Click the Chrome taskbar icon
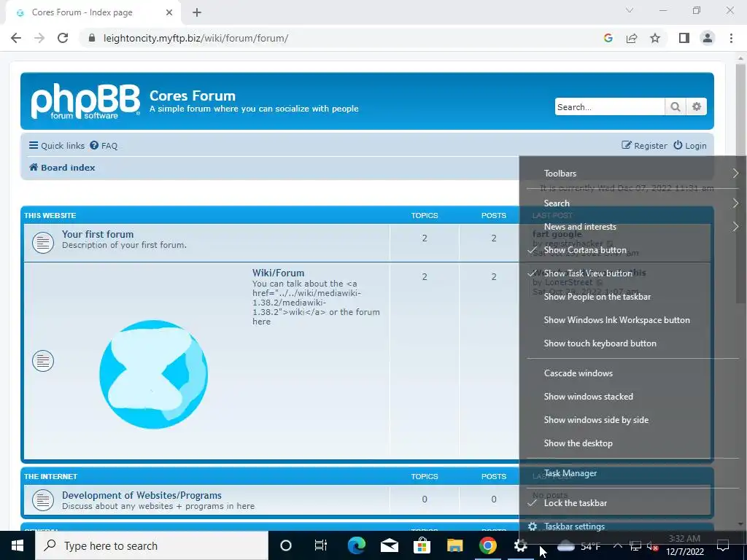This screenshot has height=560, width=747. (488, 545)
